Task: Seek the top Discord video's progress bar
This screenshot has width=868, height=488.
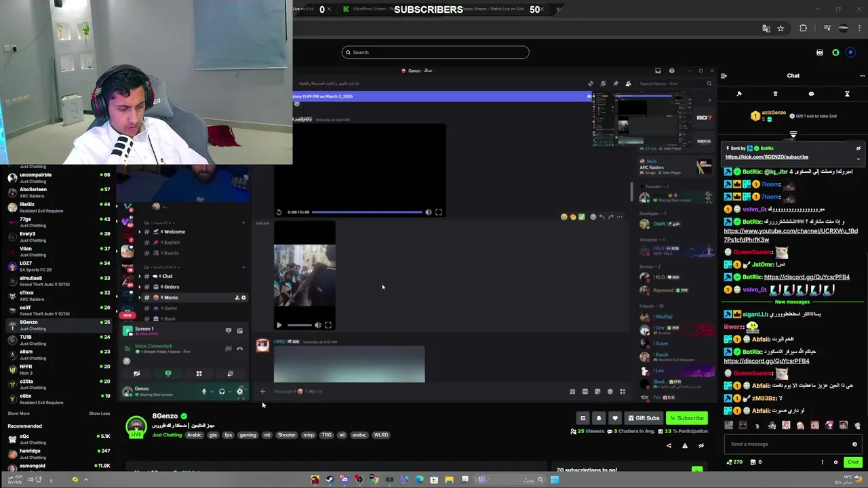Action: click(367, 212)
